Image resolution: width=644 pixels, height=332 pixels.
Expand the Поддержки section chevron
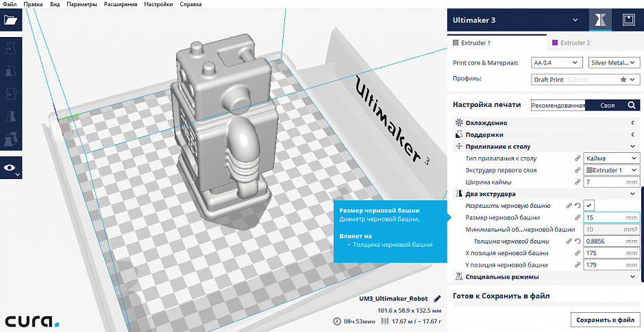633,134
